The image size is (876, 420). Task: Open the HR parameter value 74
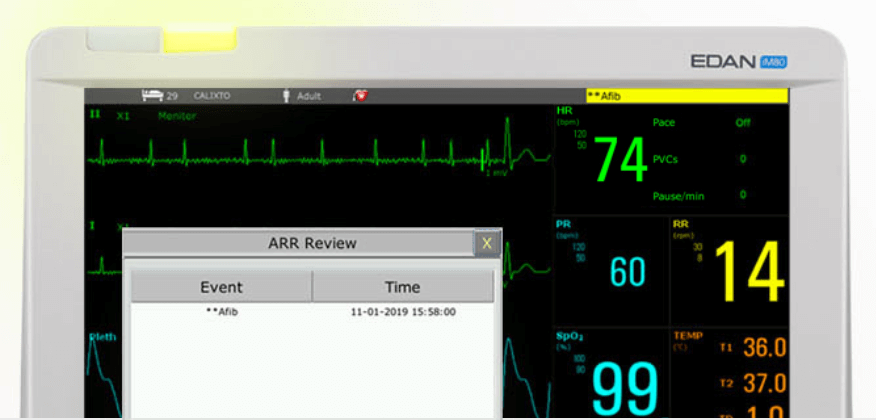pyautogui.click(x=620, y=160)
